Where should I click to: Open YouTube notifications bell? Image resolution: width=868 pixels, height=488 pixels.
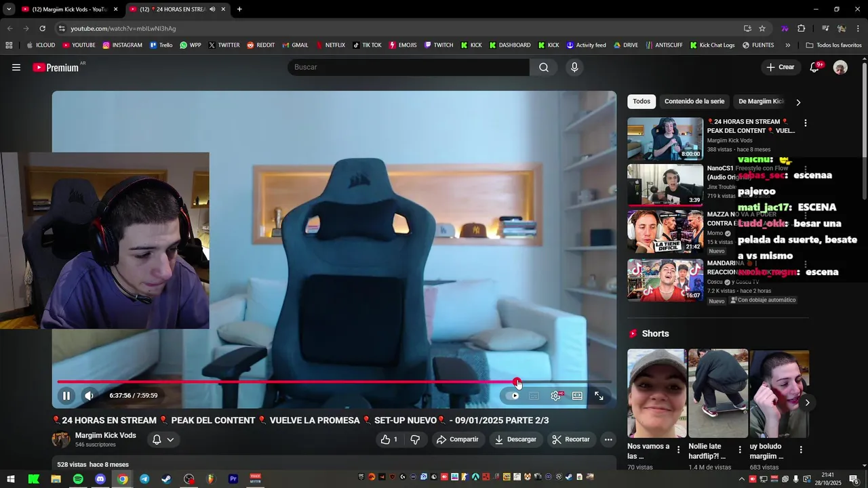[815, 67]
